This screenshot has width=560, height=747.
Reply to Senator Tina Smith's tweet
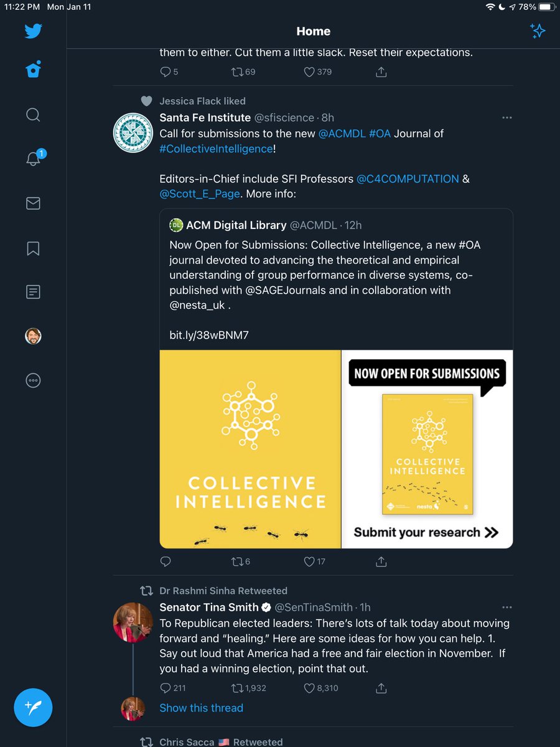[x=166, y=688]
